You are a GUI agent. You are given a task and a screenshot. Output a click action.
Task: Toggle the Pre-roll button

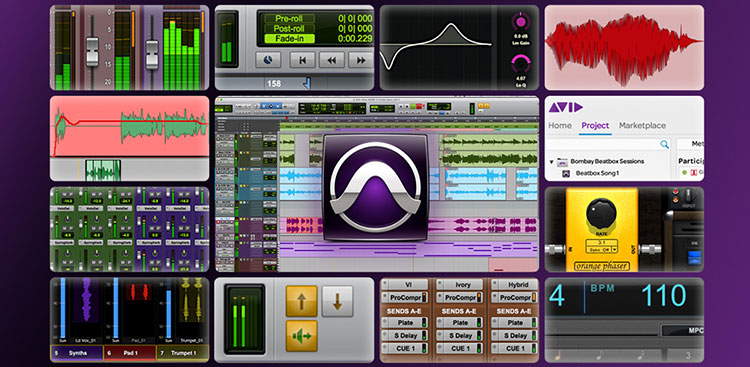tap(289, 19)
